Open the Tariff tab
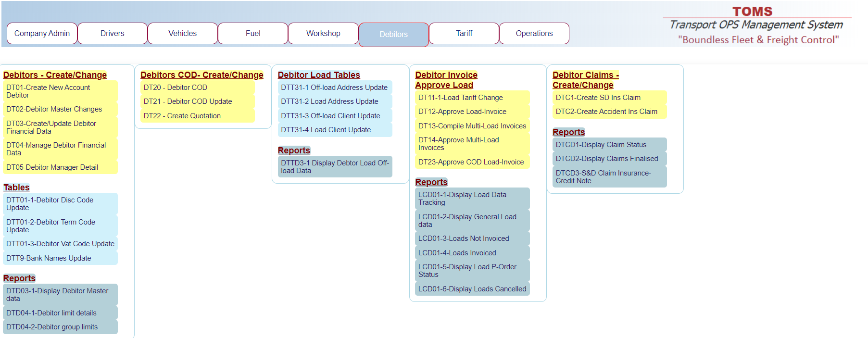This screenshot has height=338, width=868. (x=464, y=34)
